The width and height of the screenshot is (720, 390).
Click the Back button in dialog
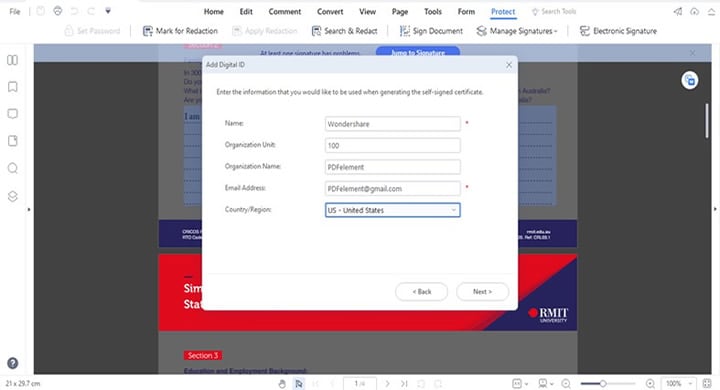pyautogui.click(x=422, y=292)
